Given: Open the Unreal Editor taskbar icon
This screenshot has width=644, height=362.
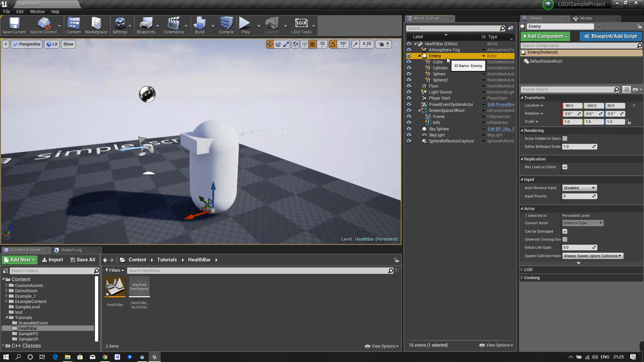Looking at the screenshot, I should (154, 357).
